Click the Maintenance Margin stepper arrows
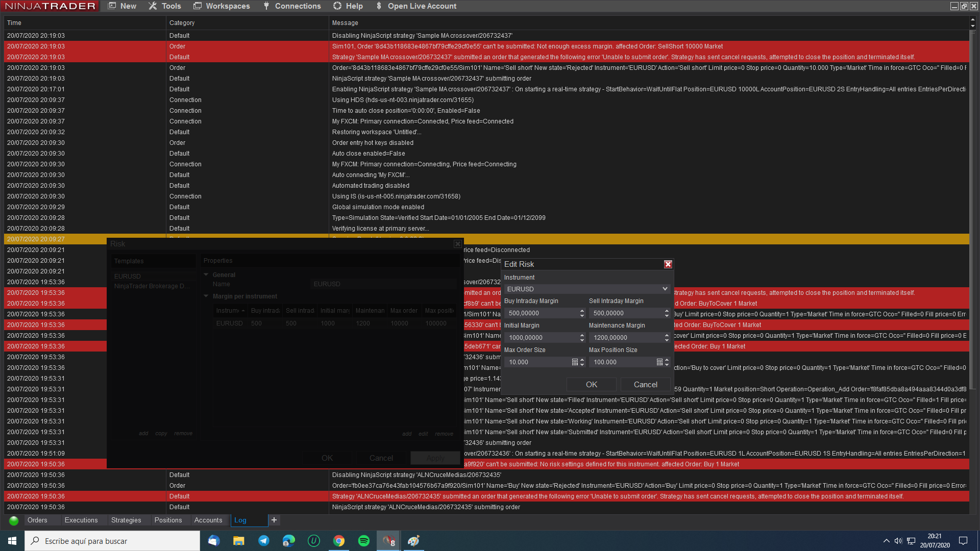Viewport: 980px width, 551px height. click(x=667, y=338)
